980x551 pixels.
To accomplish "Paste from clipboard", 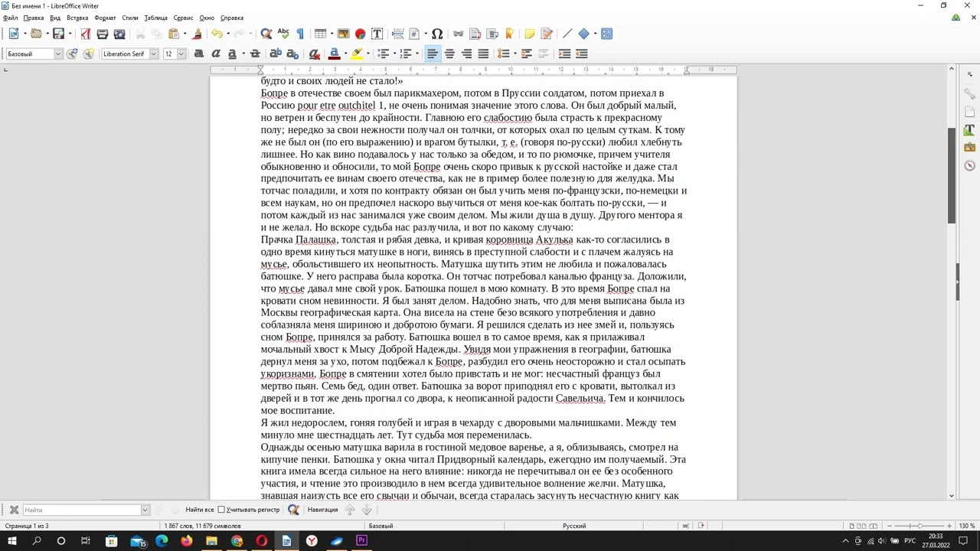I will coord(174,34).
